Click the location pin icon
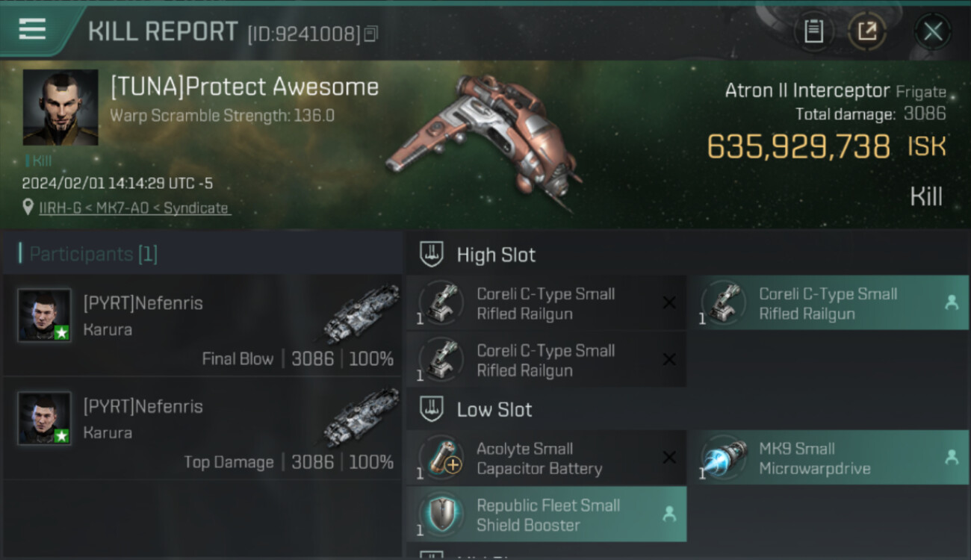 pos(28,208)
